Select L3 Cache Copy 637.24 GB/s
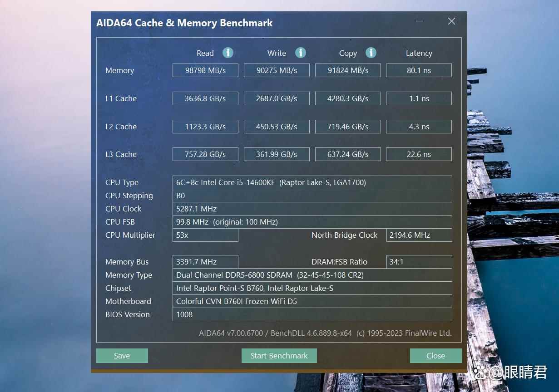 point(348,154)
